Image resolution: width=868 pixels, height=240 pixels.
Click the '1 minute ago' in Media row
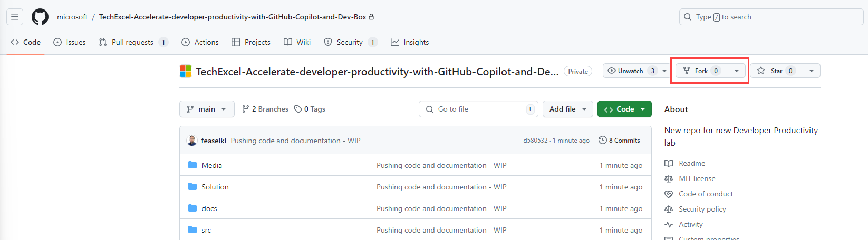(x=621, y=165)
